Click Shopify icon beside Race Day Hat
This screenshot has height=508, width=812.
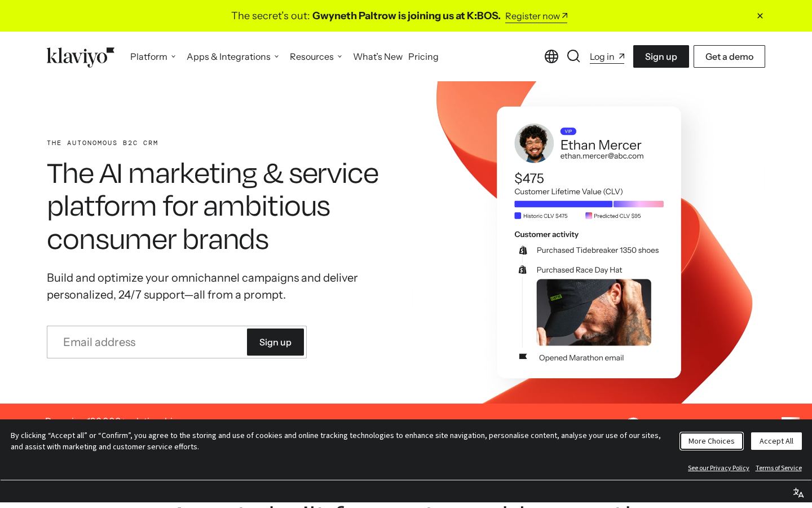(523, 270)
